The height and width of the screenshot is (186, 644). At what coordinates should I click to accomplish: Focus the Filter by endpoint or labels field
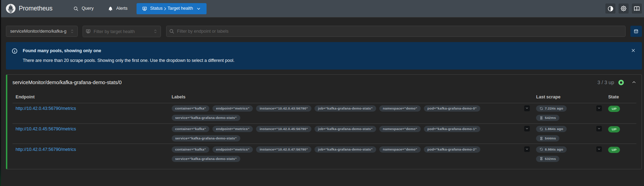click(x=396, y=31)
